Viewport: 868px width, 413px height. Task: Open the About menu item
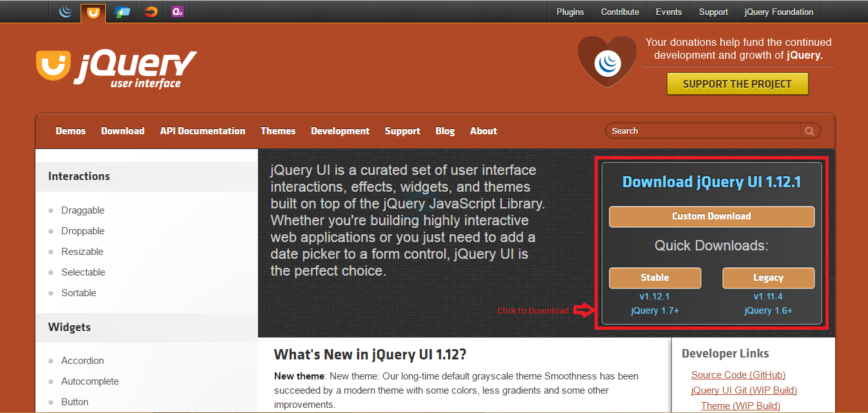click(484, 131)
